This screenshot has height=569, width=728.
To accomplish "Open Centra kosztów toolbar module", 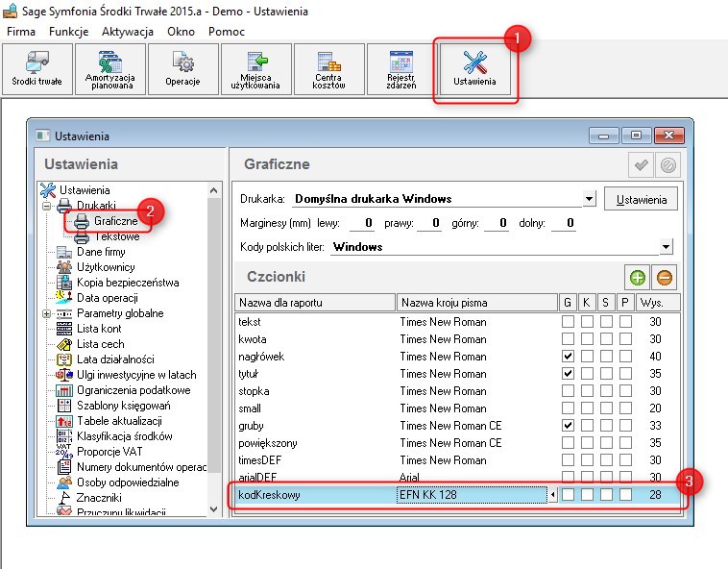I will click(328, 69).
